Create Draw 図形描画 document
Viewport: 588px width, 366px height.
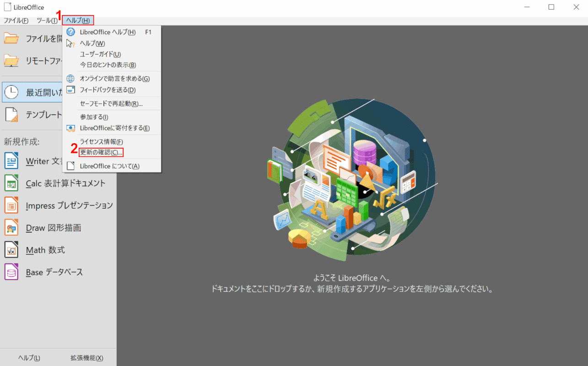click(x=54, y=227)
